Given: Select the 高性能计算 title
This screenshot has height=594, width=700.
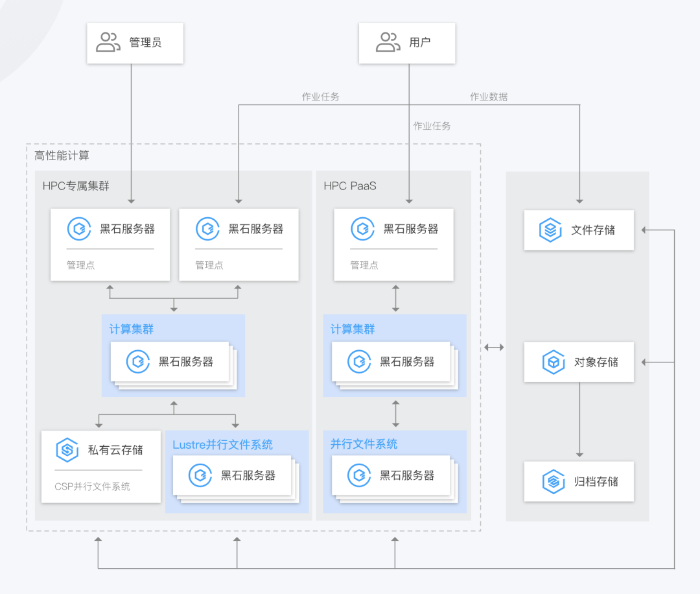Looking at the screenshot, I should click(x=62, y=156).
